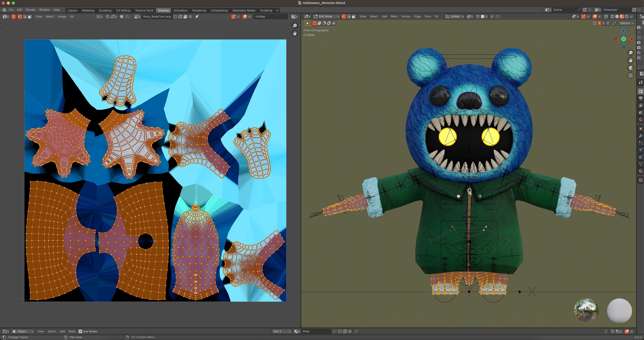Image resolution: width=644 pixels, height=340 pixels.
Task: Toggle X-ray display in the 3D viewport
Action: (x=606, y=16)
